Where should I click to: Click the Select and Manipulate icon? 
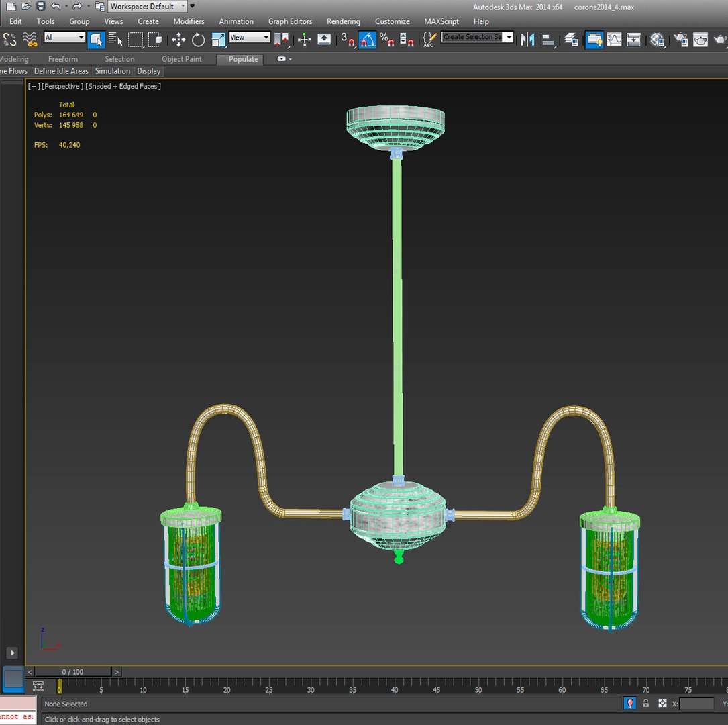pyautogui.click(x=304, y=40)
